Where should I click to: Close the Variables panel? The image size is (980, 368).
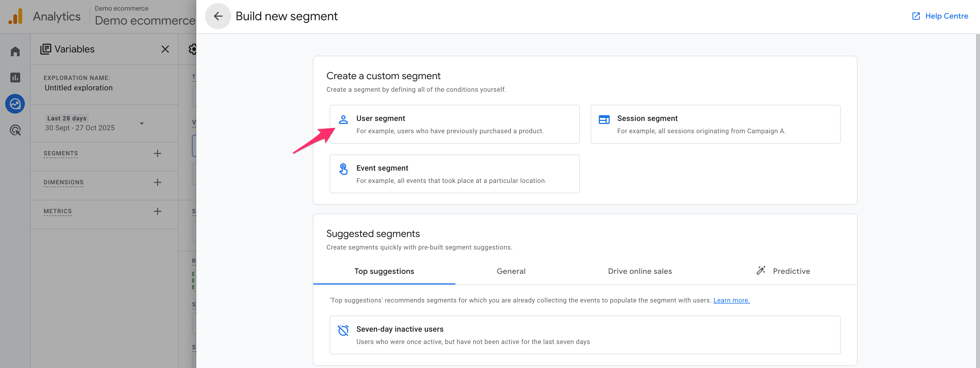click(165, 49)
